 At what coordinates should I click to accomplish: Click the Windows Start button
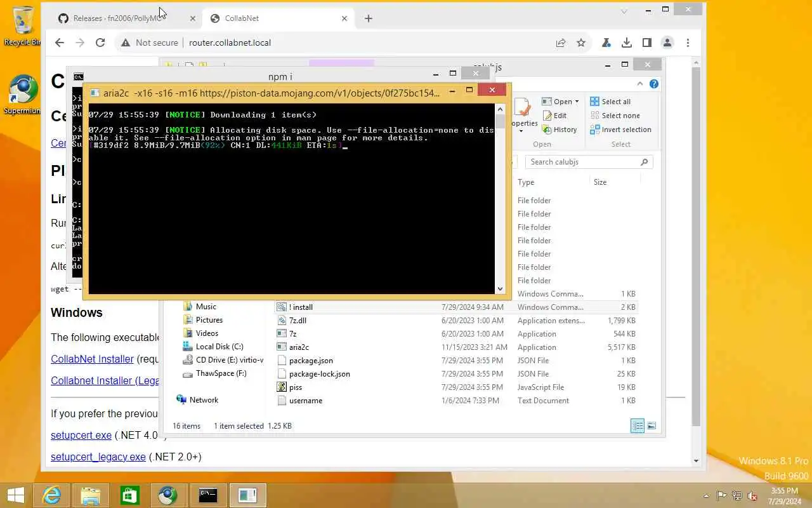(x=15, y=495)
